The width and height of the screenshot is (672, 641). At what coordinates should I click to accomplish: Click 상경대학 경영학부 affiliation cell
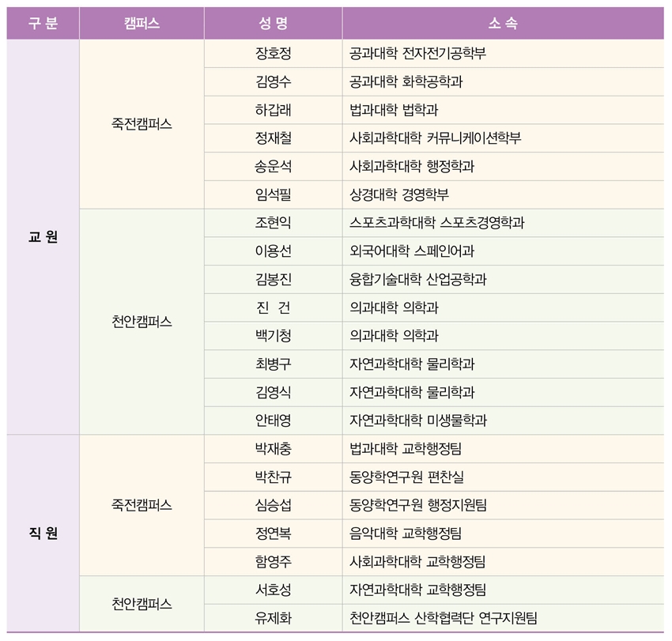coord(503,194)
